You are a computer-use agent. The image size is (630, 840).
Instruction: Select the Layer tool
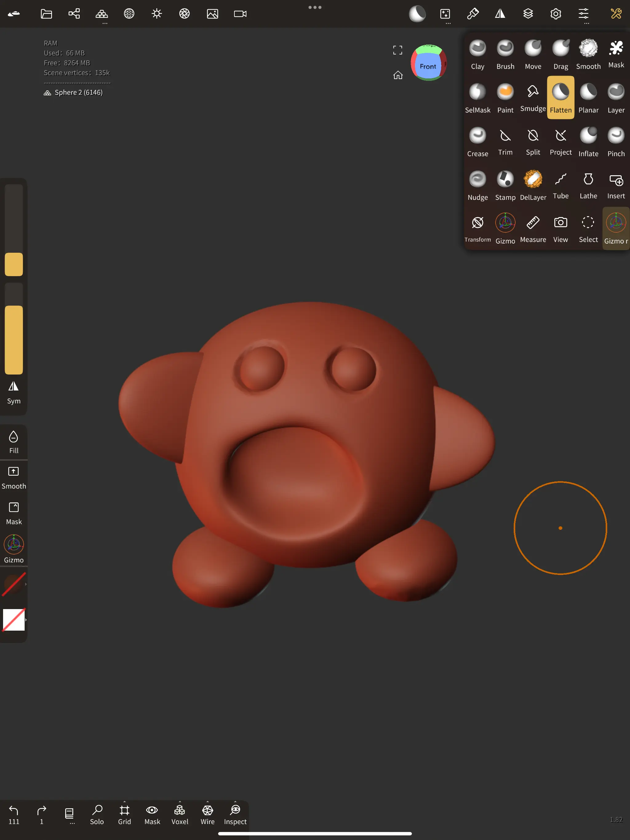[616, 98]
